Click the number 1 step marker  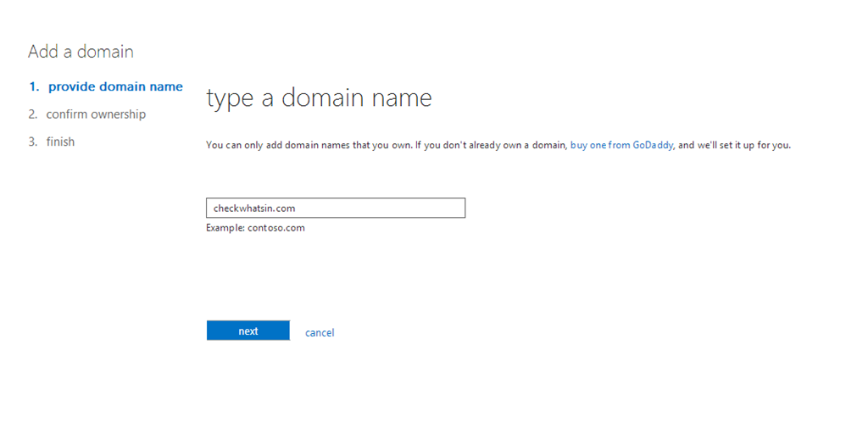(34, 86)
